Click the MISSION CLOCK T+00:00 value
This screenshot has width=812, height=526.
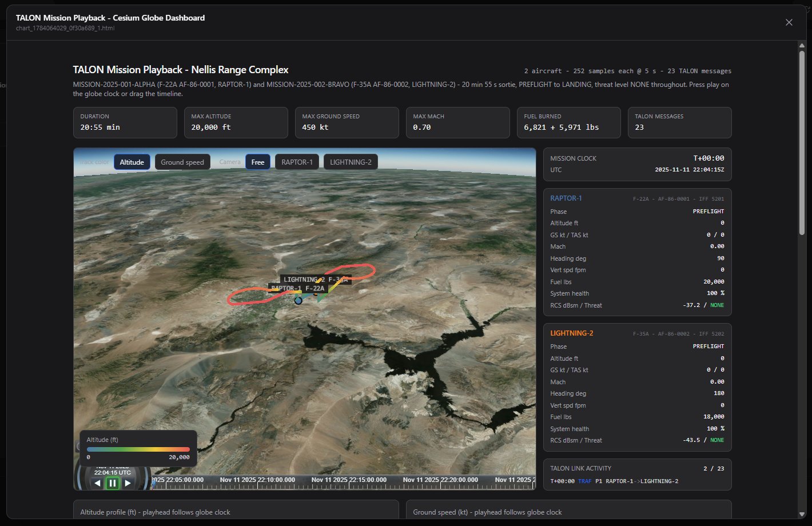[708, 158]
